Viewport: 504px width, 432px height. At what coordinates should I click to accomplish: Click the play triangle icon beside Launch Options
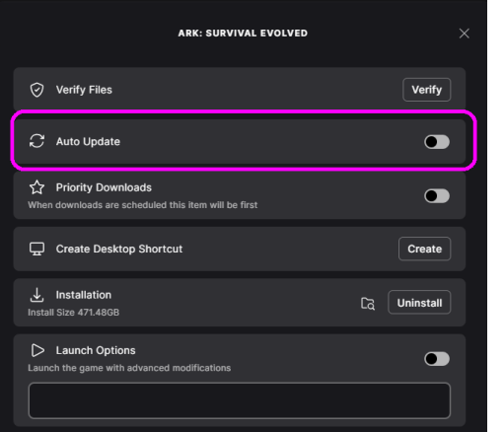(x=37, y=350)
